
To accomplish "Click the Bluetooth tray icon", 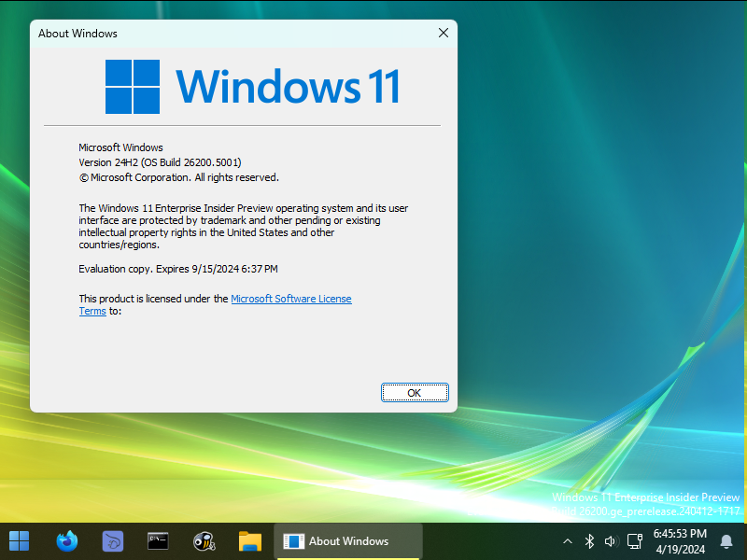I will [x=589, y=541].
